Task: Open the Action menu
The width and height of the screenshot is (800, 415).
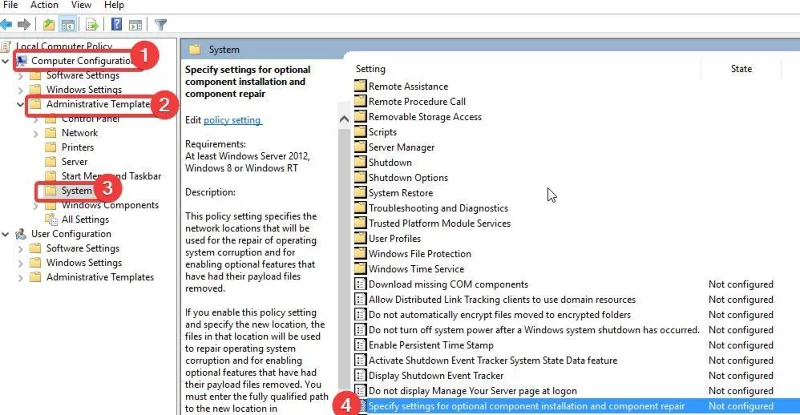Action: (44, 5)
